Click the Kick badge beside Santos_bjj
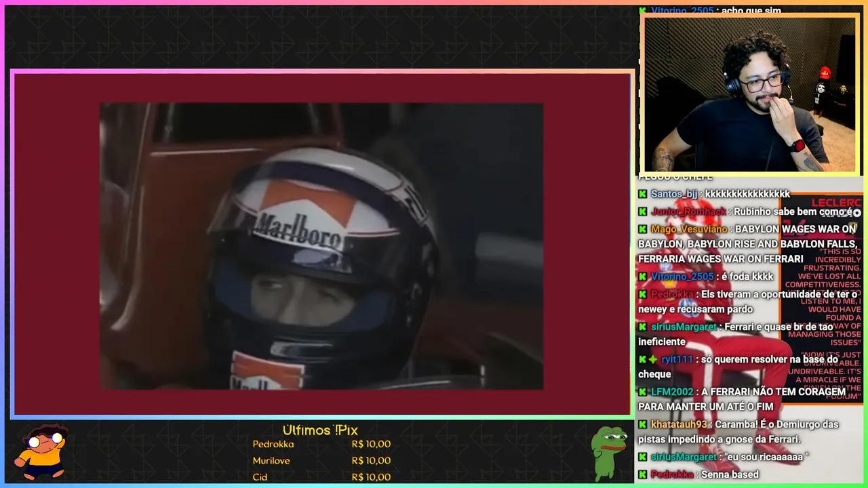The height and width of the screenshot is (488, 868). coord(642,194)
